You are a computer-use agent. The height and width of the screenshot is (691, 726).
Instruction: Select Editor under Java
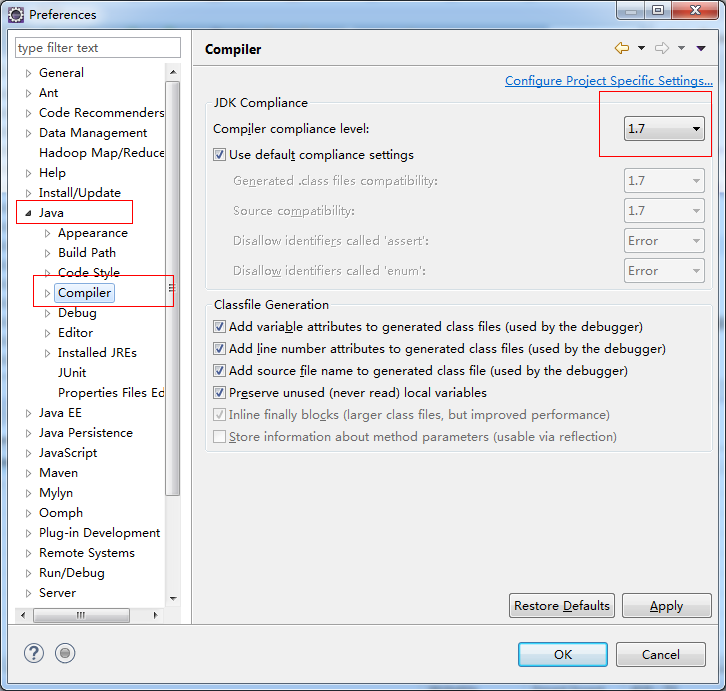75,333
